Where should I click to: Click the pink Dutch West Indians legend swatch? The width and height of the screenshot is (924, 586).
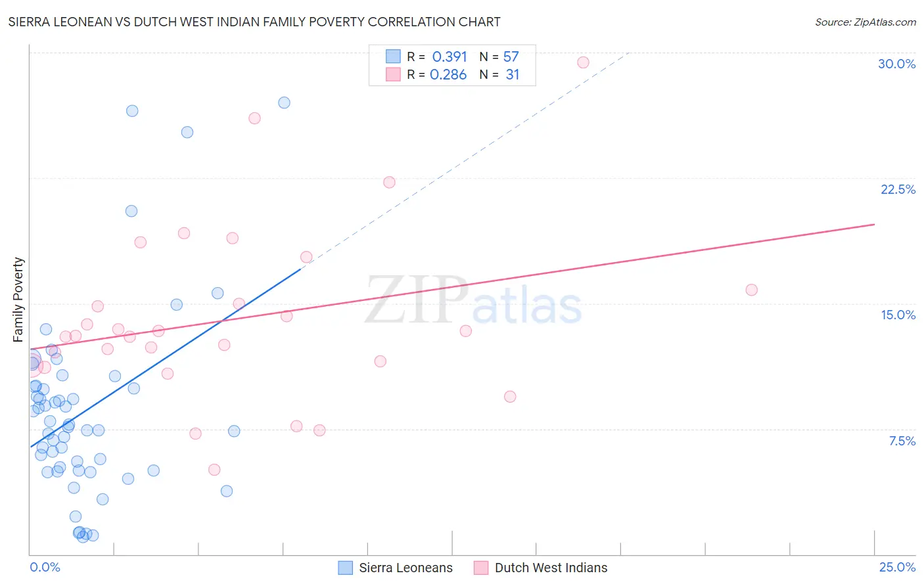[481, 568]
